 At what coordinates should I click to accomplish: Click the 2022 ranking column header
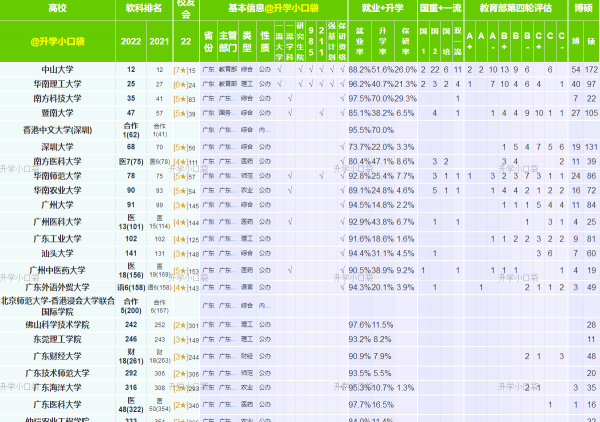click(131, 43)
